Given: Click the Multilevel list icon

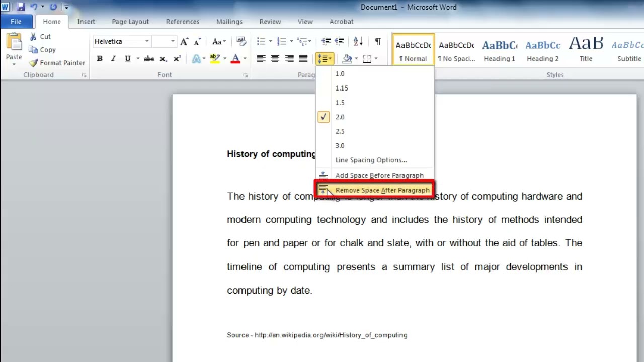Looking at the screenshot, I should pyautogui.click(x=302, y=41).
